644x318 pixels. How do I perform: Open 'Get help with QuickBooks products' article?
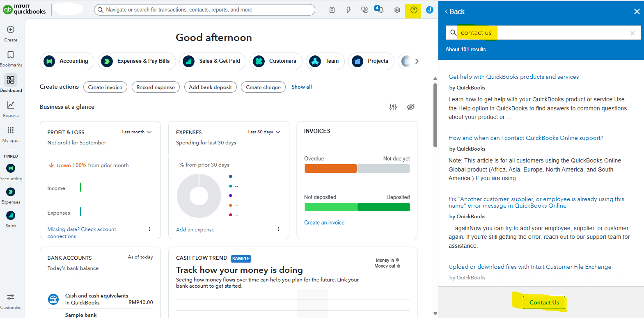point(513,77)
